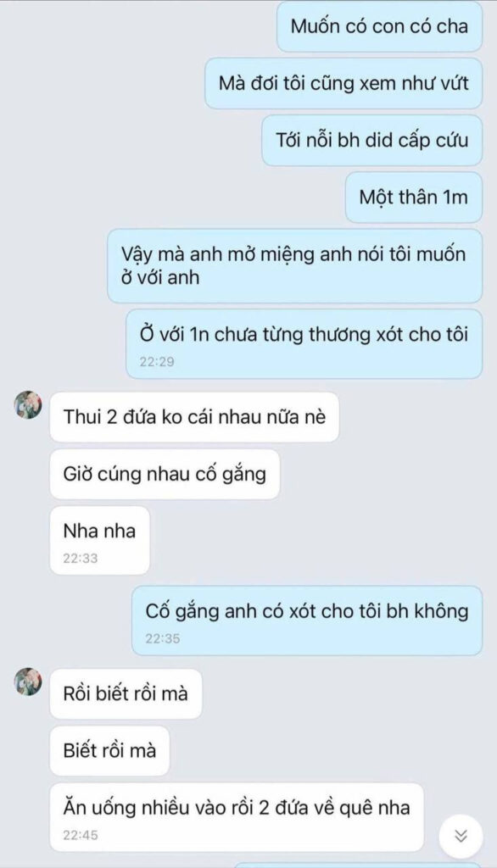Select the message 'Mà đơi tôi cũng xem như vứt'

click(343, 84)
